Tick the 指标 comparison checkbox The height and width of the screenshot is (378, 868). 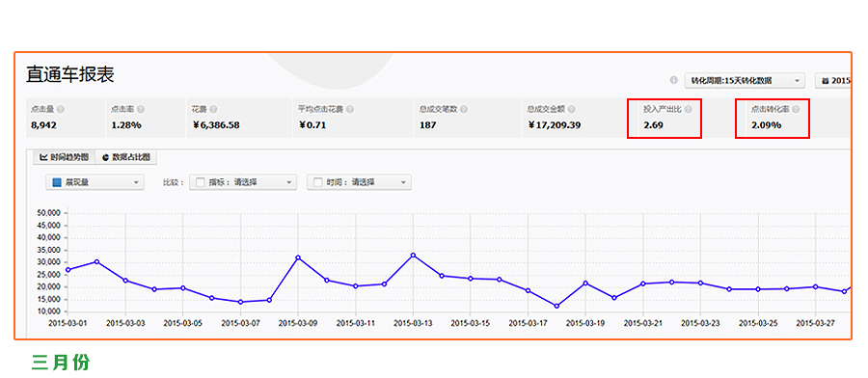[x=201, y=182]
